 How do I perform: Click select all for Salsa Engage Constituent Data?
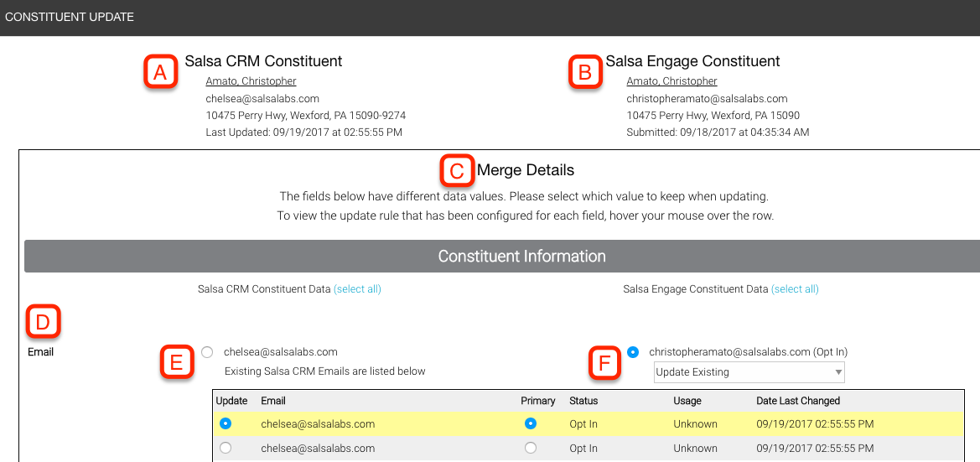795,288
